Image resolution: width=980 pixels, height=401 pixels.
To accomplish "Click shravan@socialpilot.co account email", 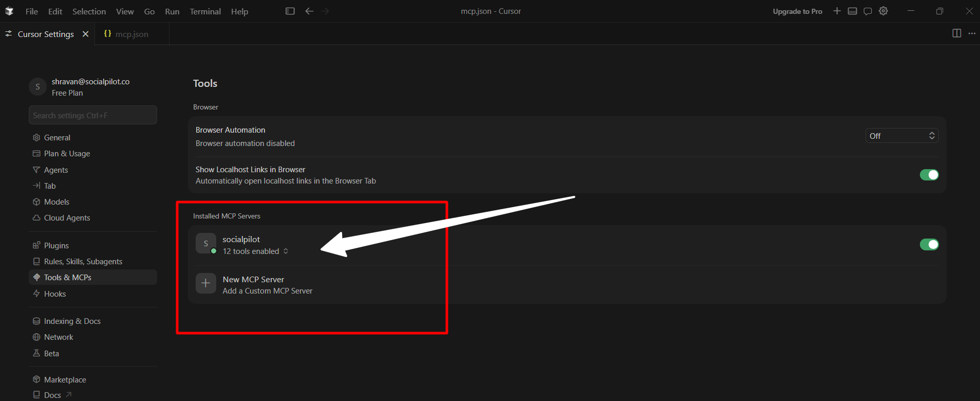I will click(90, 81).
